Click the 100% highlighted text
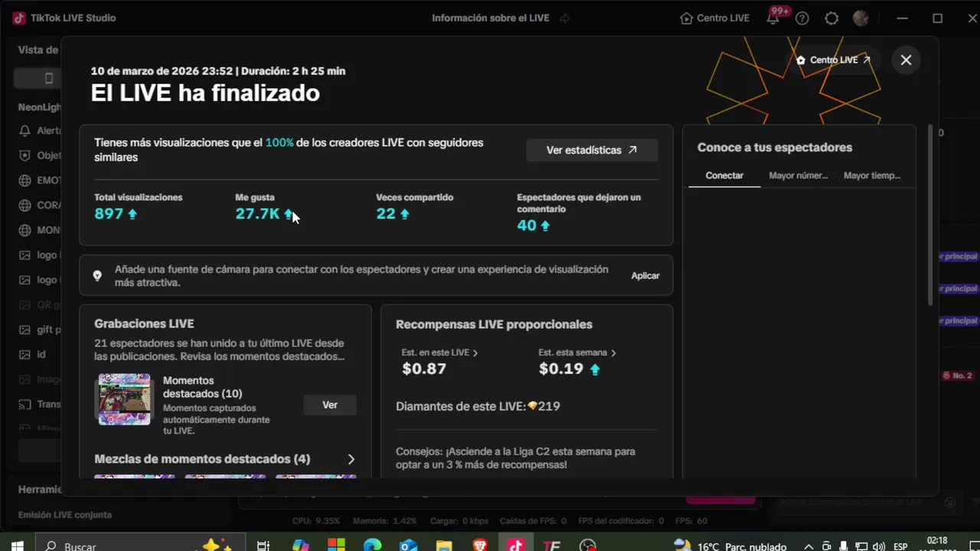The width and height of the screenshot is (980, 551). pyautogui.click(x=279, y=143)
